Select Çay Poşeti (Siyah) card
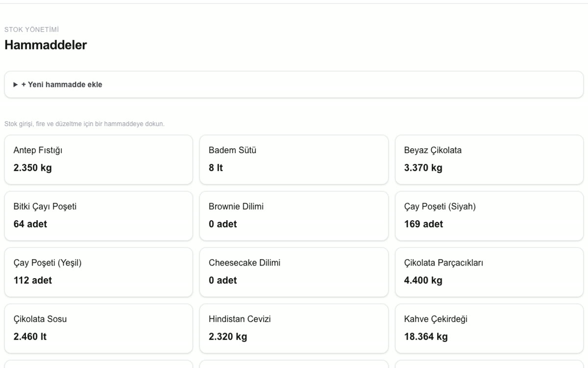This screenshot has width=588, height=368. 489,216
